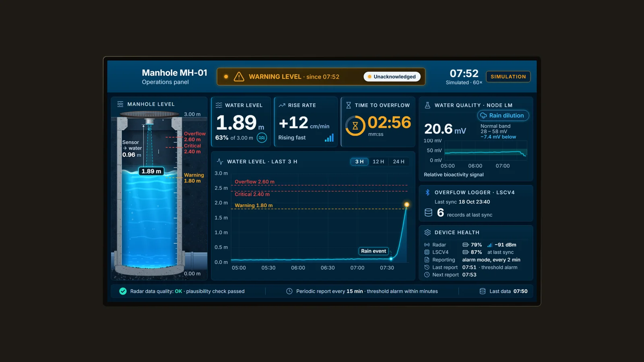
Task: Click the Bluetooth icon in Overflow Logger
Action: [427, 192]
